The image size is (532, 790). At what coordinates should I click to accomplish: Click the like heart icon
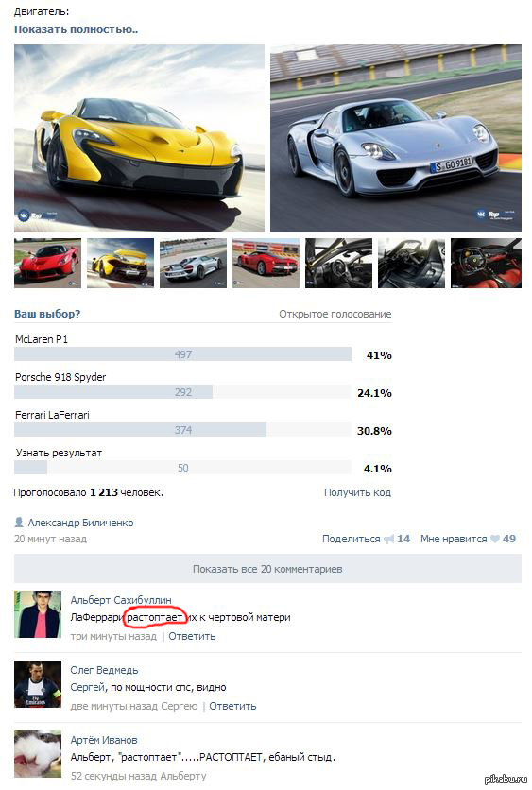pos(495,539)
